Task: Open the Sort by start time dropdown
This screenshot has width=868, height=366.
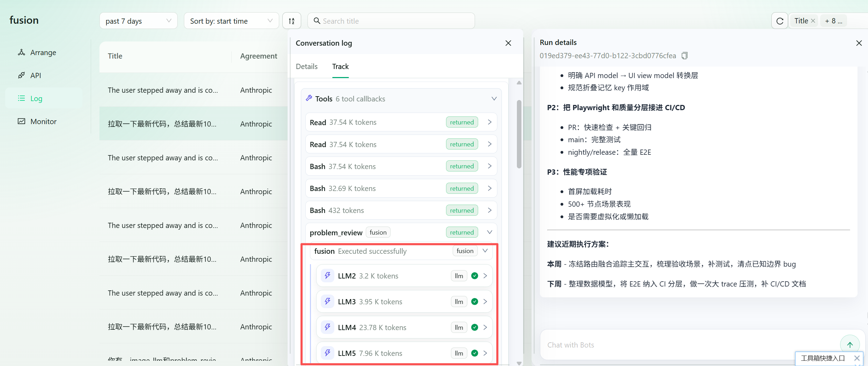Action: tap(231, 21)
